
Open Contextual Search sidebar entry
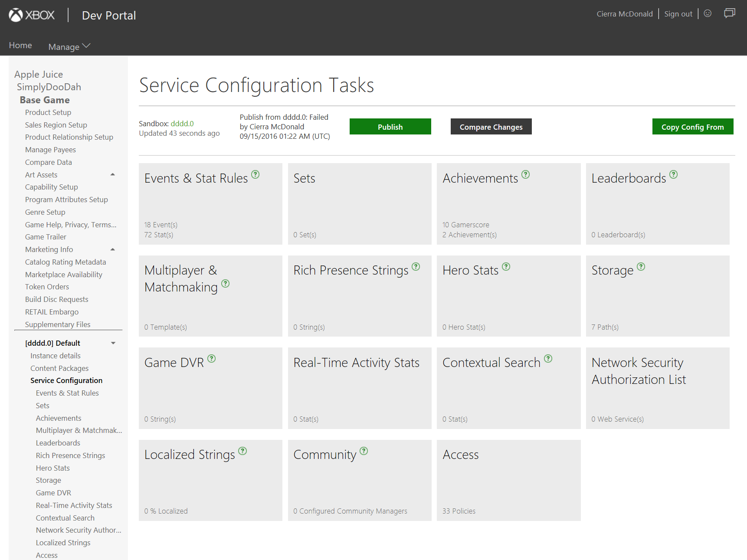pos(65,518)
